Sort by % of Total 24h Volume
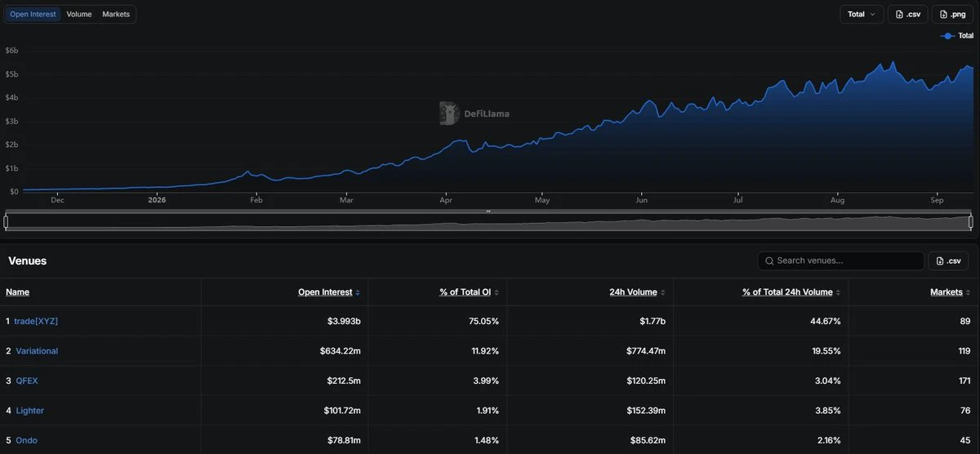The height and width of the screenshot is (454, 980). [x=787, y=292]
